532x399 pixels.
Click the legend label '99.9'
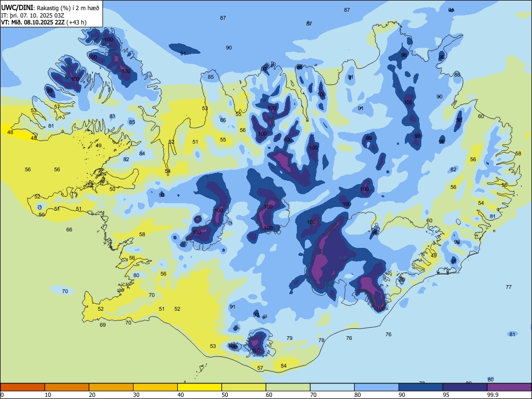tap(492, 395)
